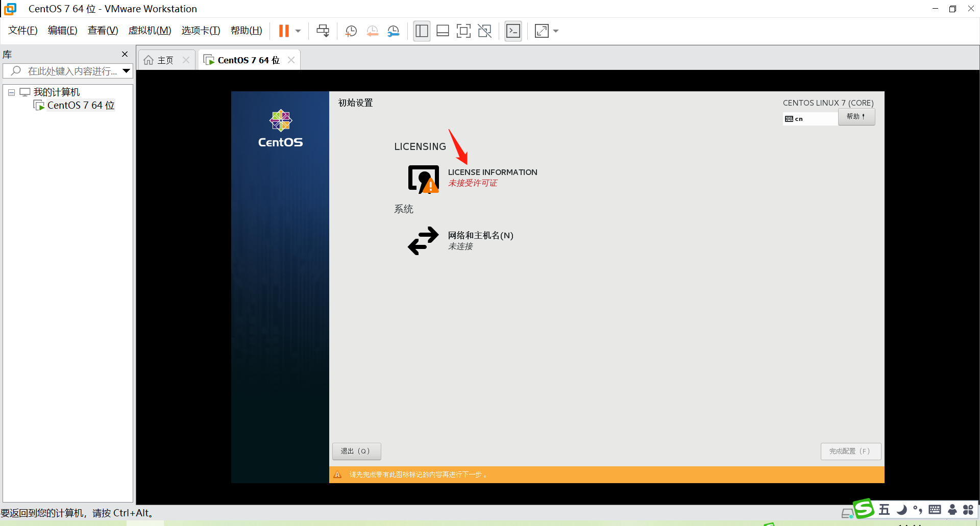Pause the virtual machine with orange button

pyautogui.click(x=284, y=31)
